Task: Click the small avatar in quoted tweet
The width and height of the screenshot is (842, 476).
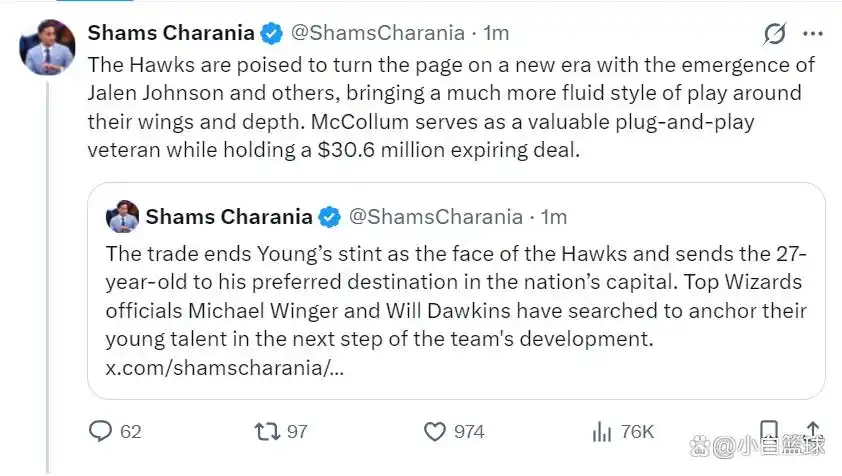Action: [x=122, y=216]
